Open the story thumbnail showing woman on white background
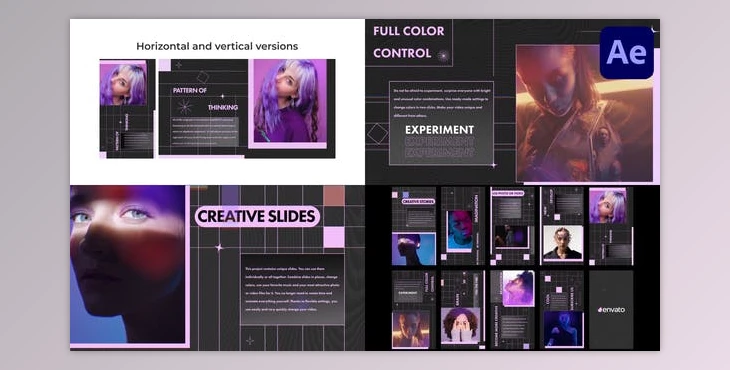This screenshot has width=730, height=370. point(562,226)
